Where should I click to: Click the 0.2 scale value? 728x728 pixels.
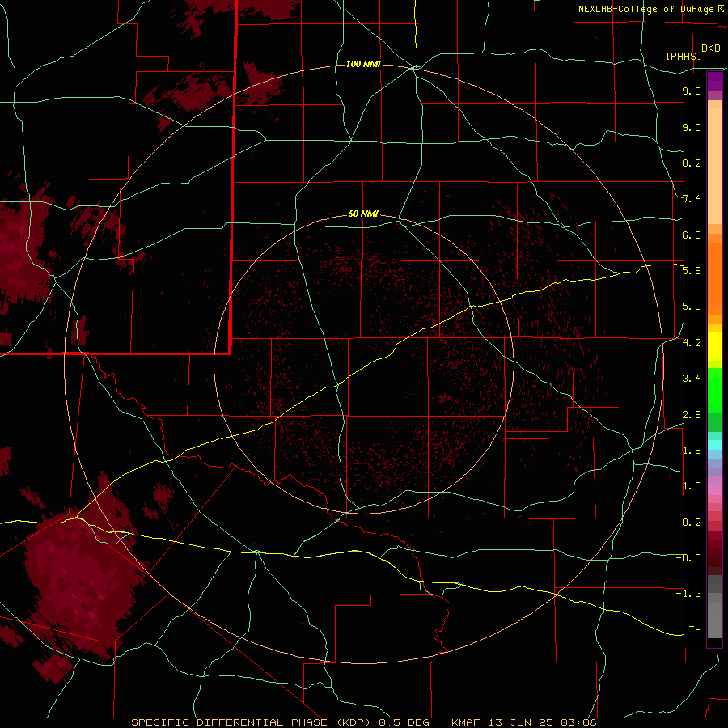[692, 523]
